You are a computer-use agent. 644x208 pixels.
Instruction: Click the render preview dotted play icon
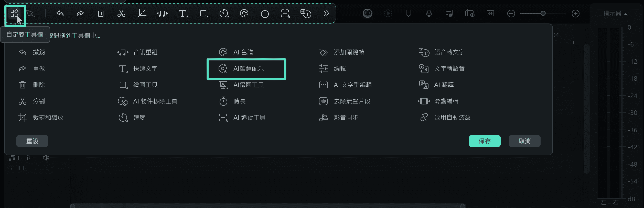point(388,13)
